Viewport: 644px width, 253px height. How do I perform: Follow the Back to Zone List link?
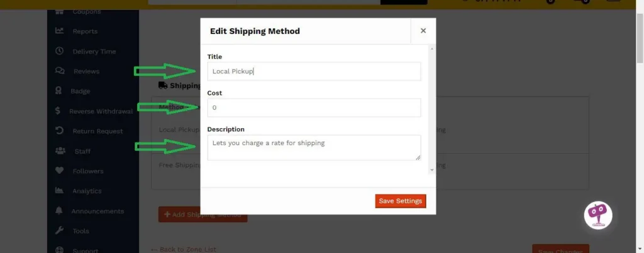183,249
